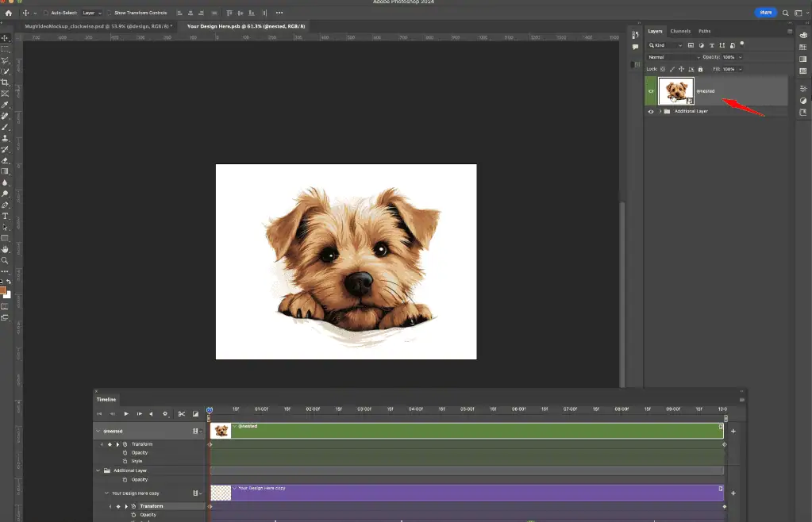Toggle visibility of Additional Layer group
This screenshot has width=812, height=522.
(x=651, y=111)
